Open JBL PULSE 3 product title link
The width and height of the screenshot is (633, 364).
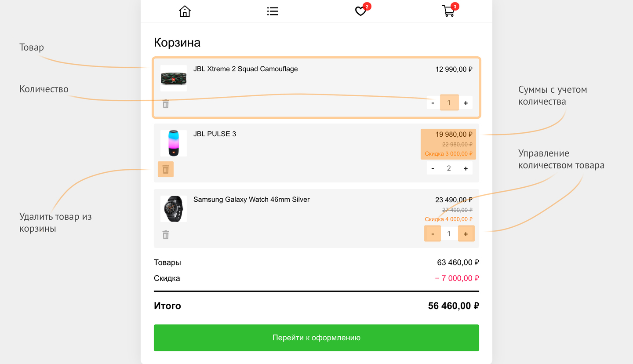pyautogui.click(x=215, y=134)
